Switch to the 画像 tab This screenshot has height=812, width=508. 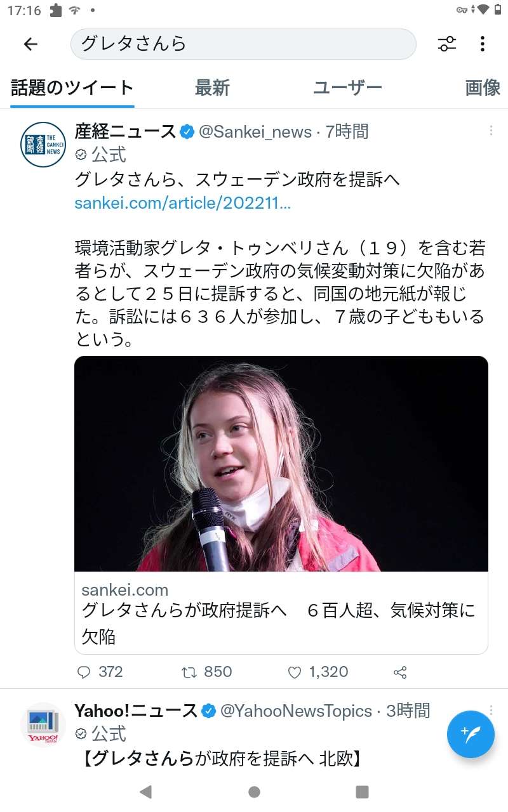tap(483, 88)
